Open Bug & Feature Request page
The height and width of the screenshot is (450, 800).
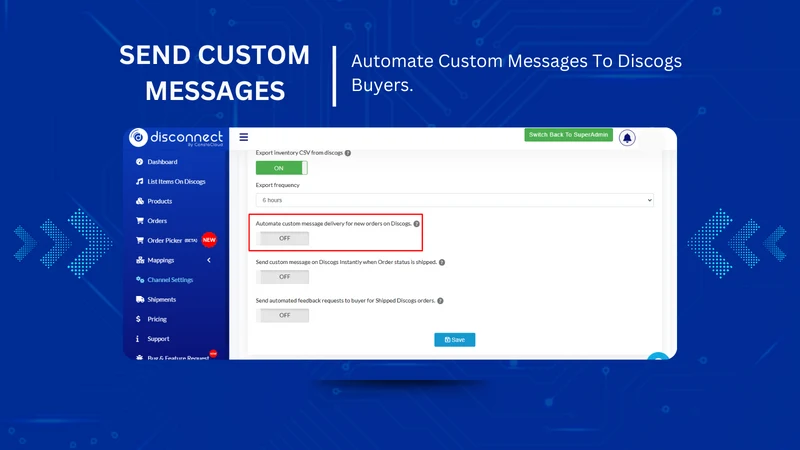pos(178,358)
